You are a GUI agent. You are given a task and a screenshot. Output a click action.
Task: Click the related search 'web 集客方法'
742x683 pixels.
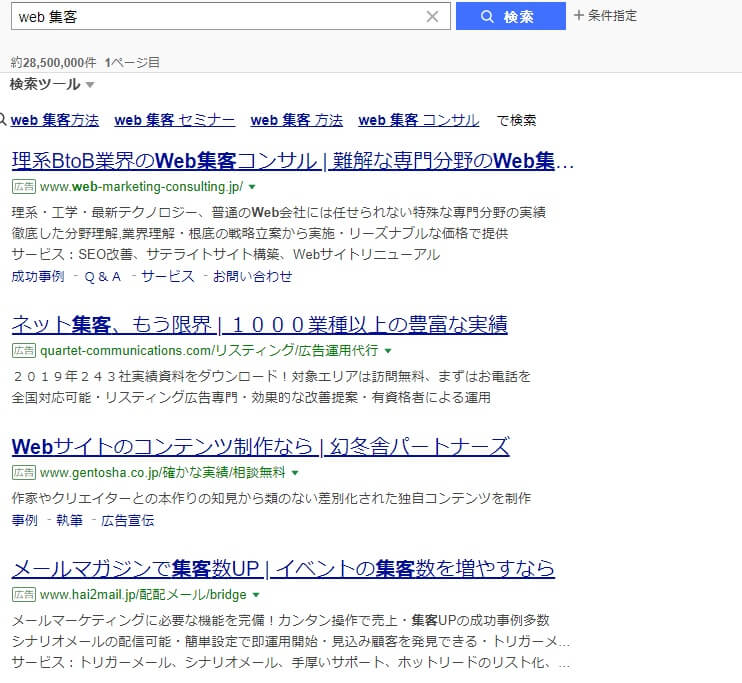(x=55, y=120)
